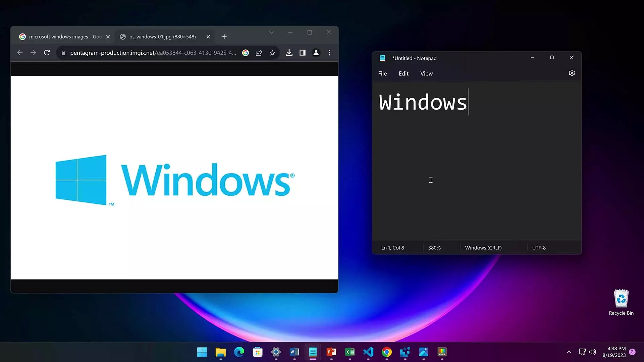The width and height of the screenshot is (644, 362).
Task: Click the Chrome address bar URL
Action: 153,53
